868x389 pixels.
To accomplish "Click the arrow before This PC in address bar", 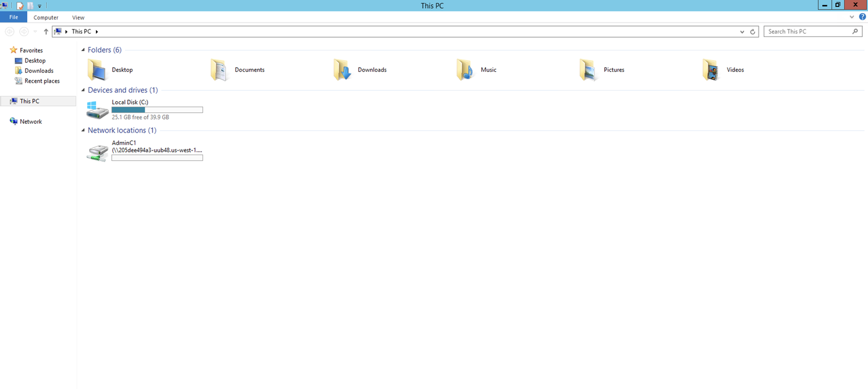I will coord(67,32).
